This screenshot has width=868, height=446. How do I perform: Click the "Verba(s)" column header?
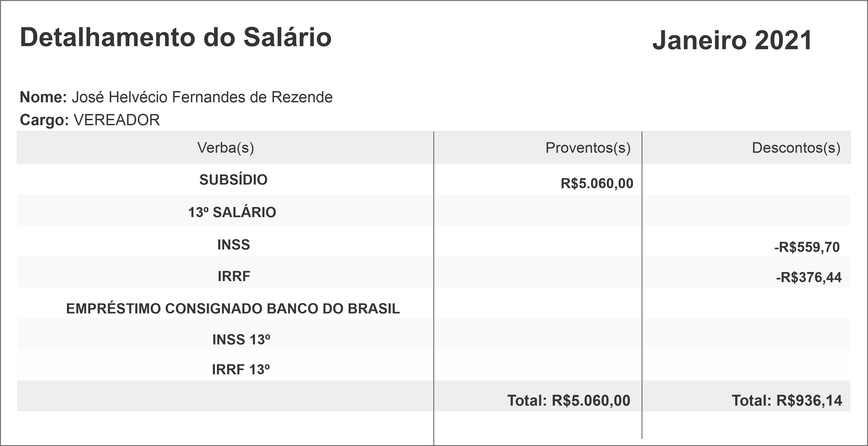tap(225, 148)
